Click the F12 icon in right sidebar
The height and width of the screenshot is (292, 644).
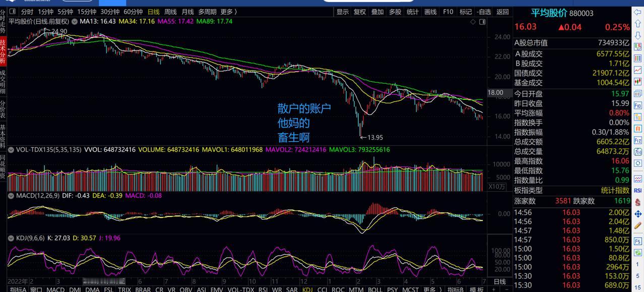coord(637,140)
